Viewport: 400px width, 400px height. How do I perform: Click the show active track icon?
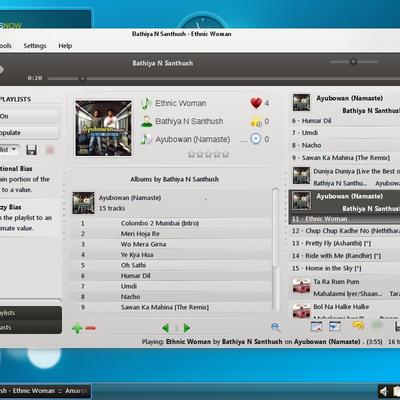point(335,326)
